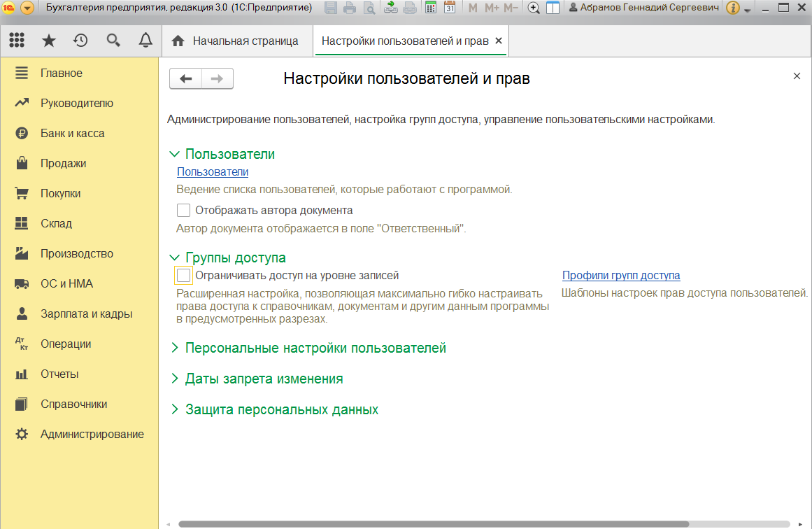Open the calculator icon in title bar
Viewport: 812px width, 529px height.
(x=431, y=8)
